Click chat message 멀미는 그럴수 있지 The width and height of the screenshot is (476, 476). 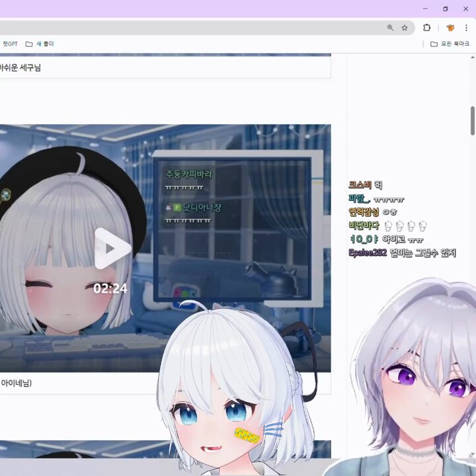[423, 253]
